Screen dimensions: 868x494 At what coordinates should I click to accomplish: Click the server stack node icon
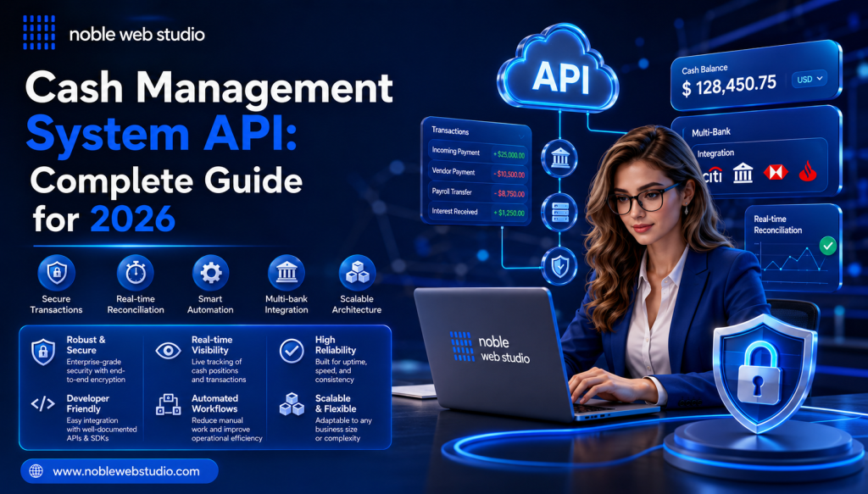[x=559, y=211]
